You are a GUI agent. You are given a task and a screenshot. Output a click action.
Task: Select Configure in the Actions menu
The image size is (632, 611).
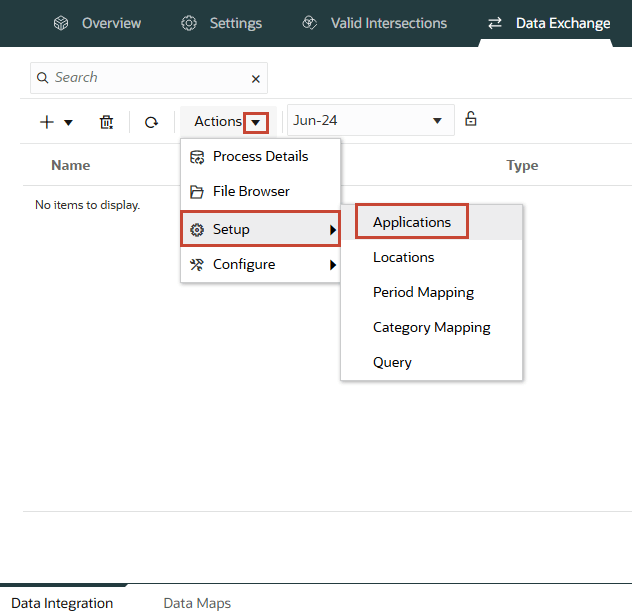click(x=260, y=264)
